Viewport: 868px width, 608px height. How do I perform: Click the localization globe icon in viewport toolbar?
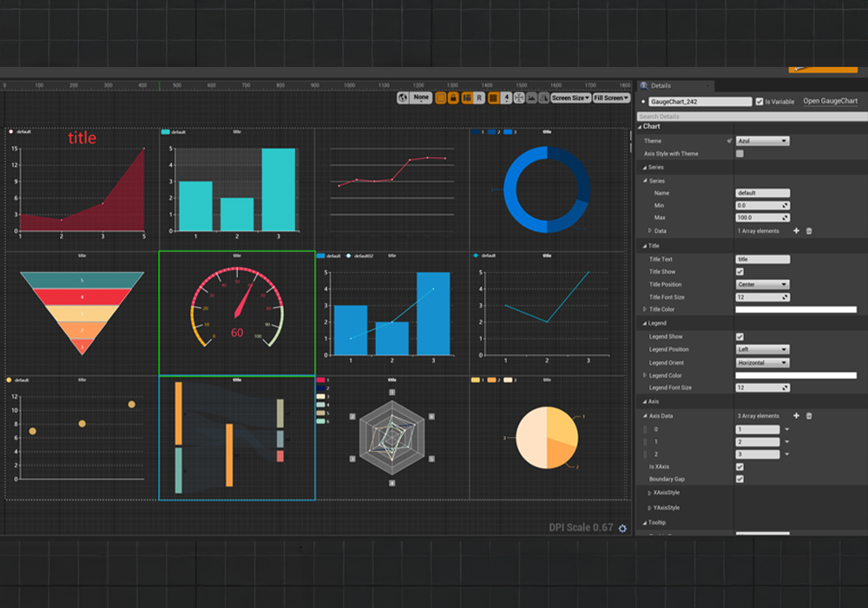click(403, 98)
